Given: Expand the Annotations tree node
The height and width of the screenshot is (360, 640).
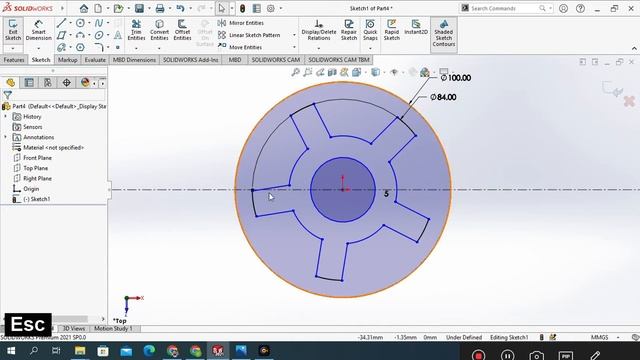Looking at the screenshot, I should click(x=5, y=137).
